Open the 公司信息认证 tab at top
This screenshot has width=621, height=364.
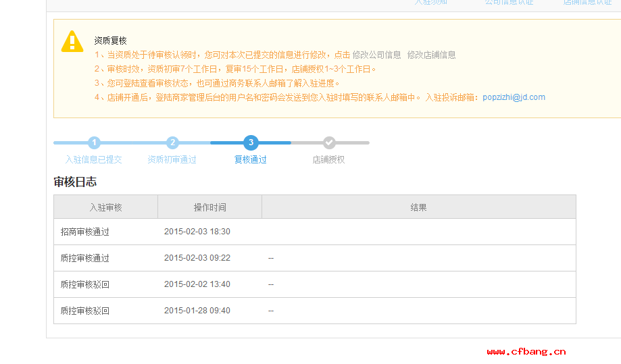tap(510, 2)
